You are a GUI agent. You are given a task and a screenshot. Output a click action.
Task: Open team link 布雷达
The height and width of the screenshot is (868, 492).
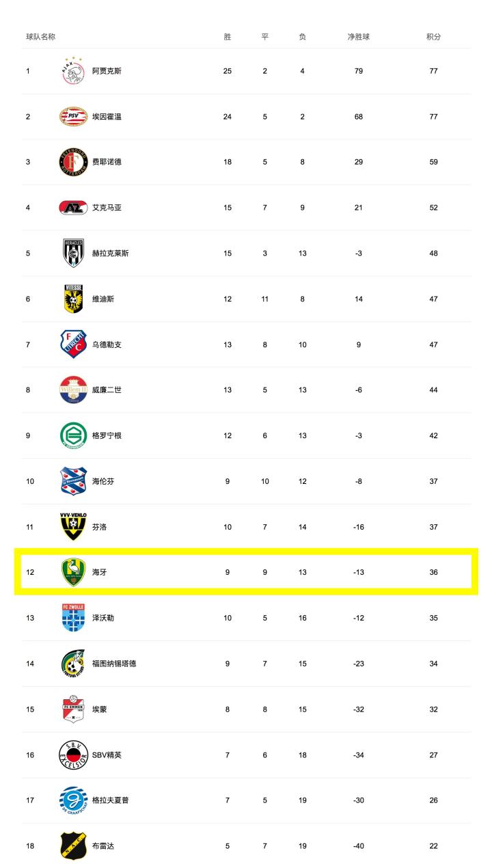point(103,846)
